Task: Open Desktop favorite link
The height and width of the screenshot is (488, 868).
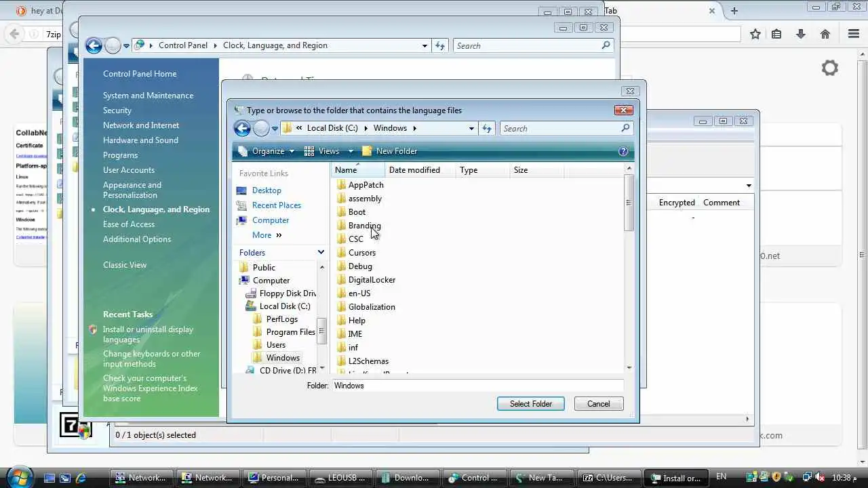Action: (267, 190)
